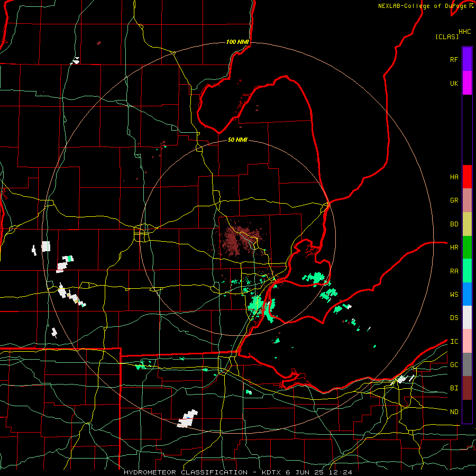
Task: Click the purple RF color swatch
Action: tap(467, 59)
